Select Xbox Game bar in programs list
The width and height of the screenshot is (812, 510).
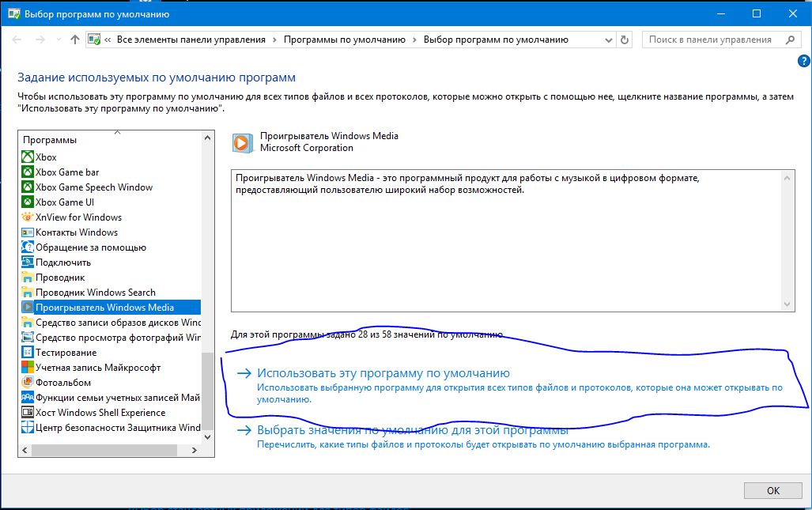(x=67, y=172)
